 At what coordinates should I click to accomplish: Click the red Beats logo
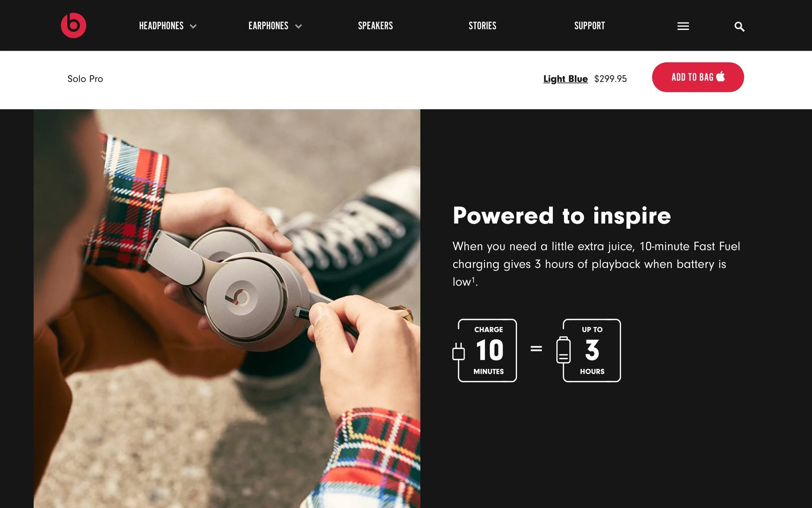(73, 26)
